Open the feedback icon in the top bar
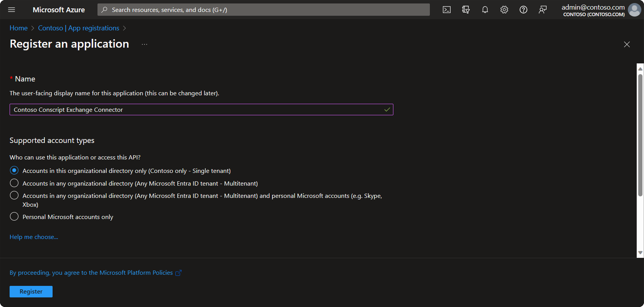The width and height of the screenshot is (644, 307). pos(543,10)
